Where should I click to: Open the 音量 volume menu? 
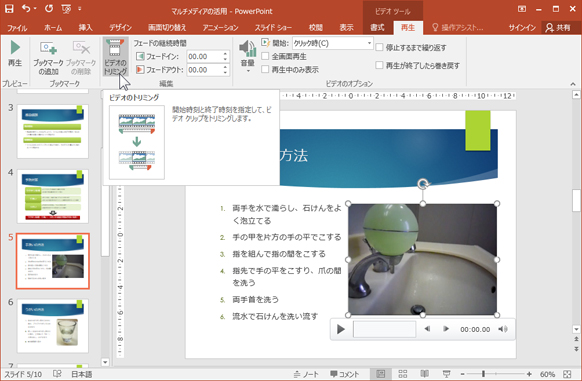248,56
